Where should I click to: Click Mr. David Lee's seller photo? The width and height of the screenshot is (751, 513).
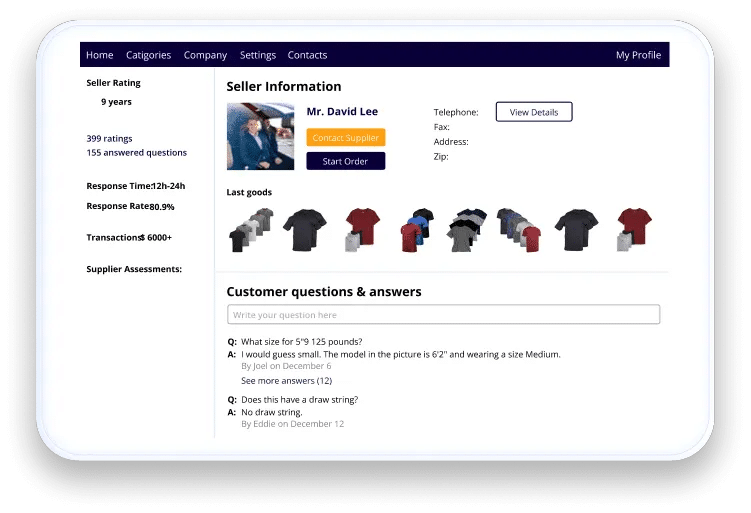[x=260, y=136]
